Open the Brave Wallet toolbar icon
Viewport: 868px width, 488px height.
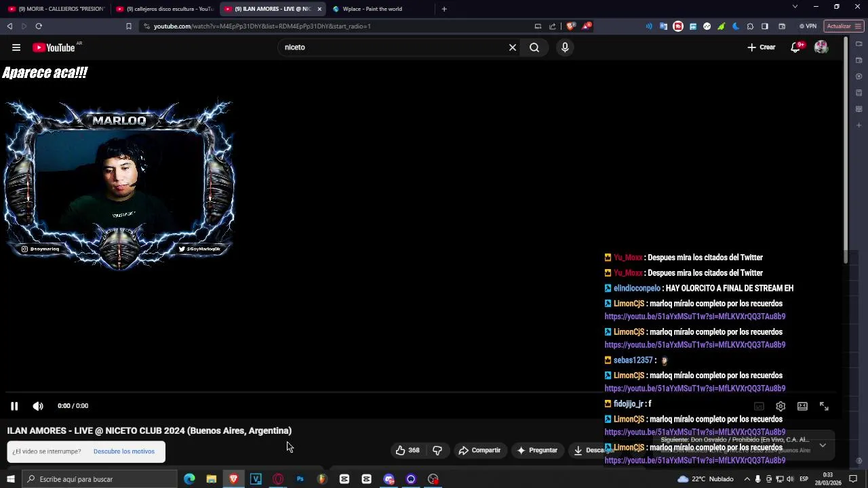tap(782, 26)
